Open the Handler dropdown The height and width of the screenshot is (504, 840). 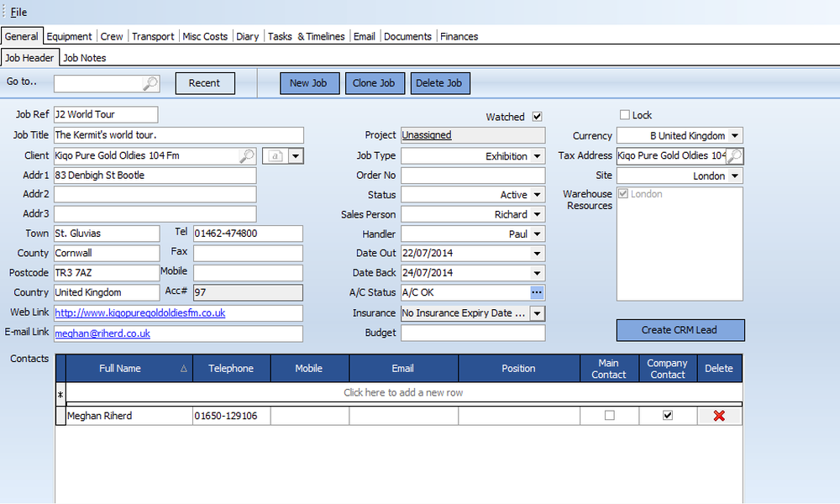(x=538, y=234)
